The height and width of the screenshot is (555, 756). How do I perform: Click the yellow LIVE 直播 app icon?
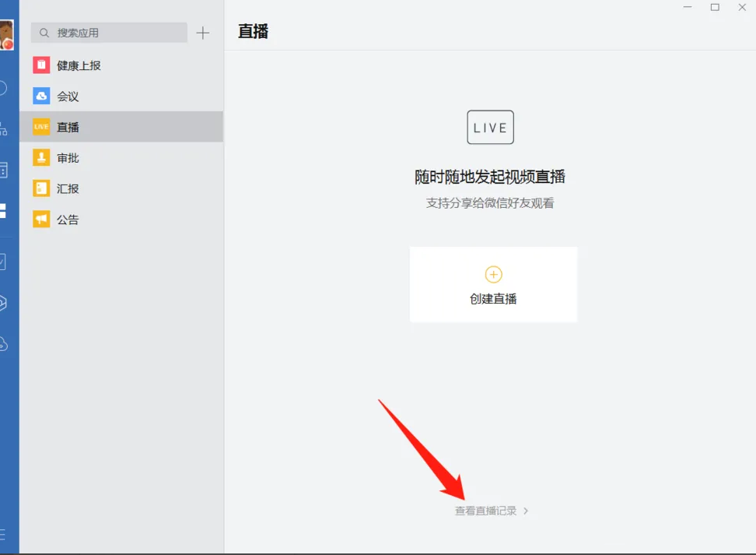[x=40, y=125]
